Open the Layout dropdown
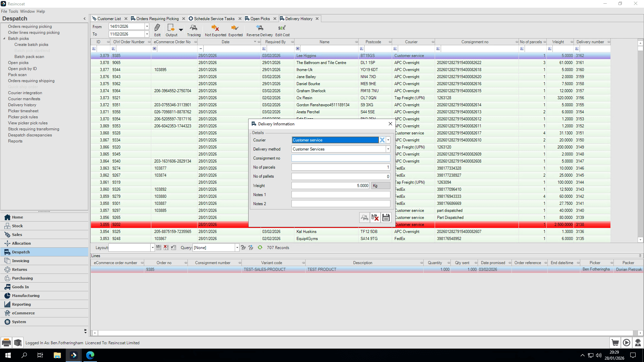This screenshot has height=362, width=644. [152, 248]
